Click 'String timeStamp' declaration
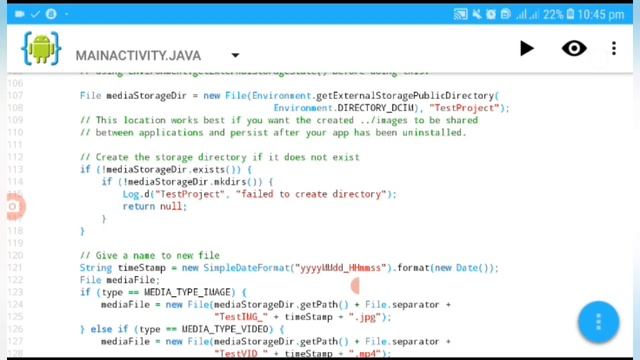 pyautogui.click(x=123, y=268)
